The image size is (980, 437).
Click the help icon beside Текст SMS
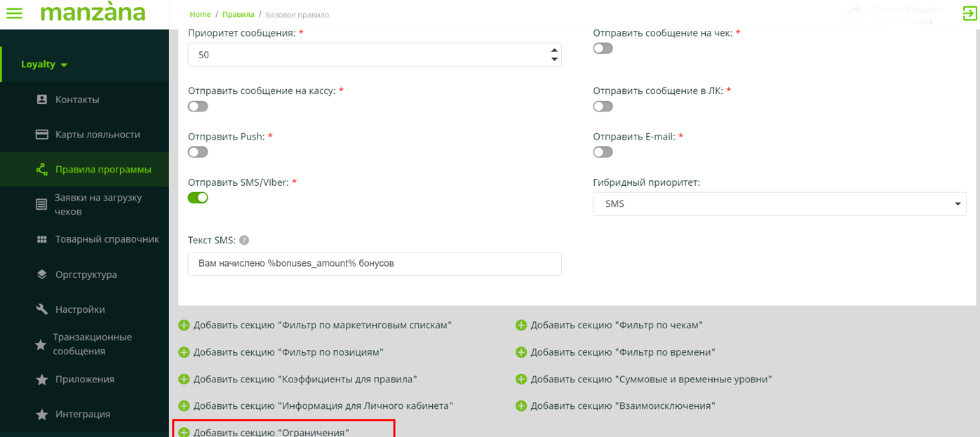pos(244,241)
